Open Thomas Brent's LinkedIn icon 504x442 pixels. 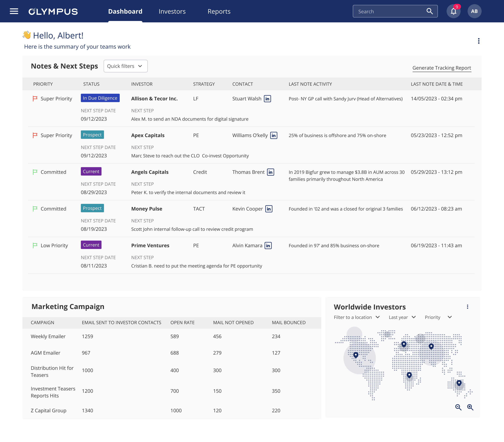271,172
